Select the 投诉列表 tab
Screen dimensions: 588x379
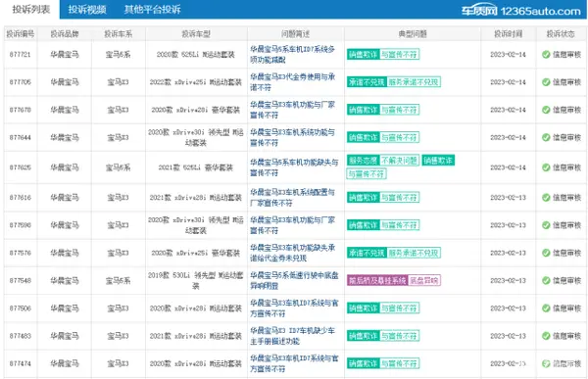click(x=30, y=10)
